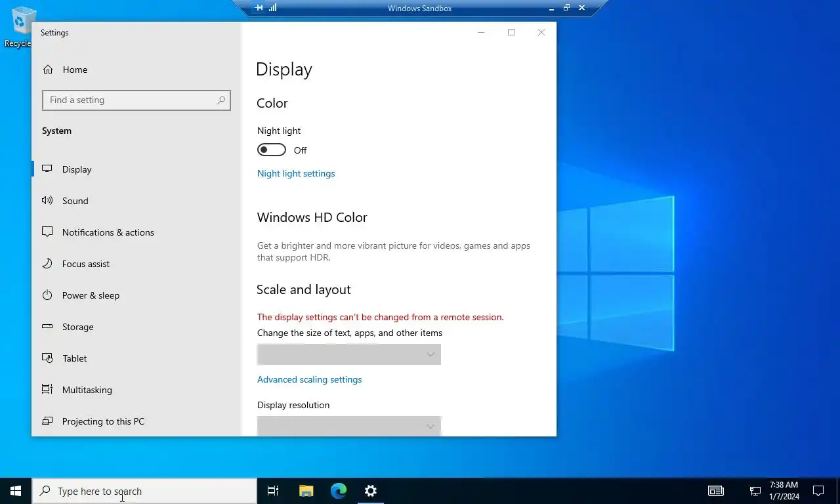This screenshot has width=840, height=504.
Task: Click the signal bars icon on Sandbox bar
Action: (x=273, y=8)
